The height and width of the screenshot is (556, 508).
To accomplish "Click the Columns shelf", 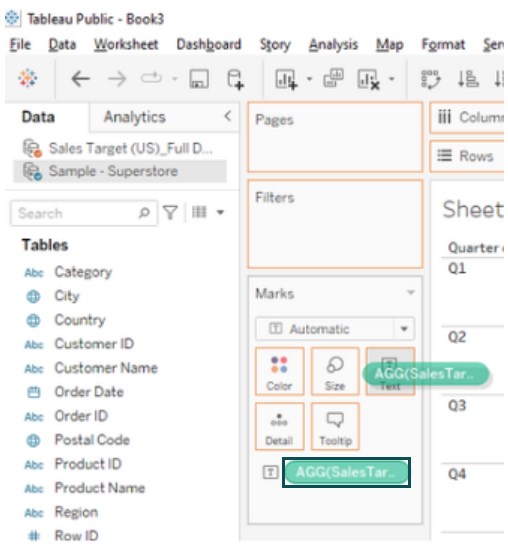I will (x=467, y=117).
